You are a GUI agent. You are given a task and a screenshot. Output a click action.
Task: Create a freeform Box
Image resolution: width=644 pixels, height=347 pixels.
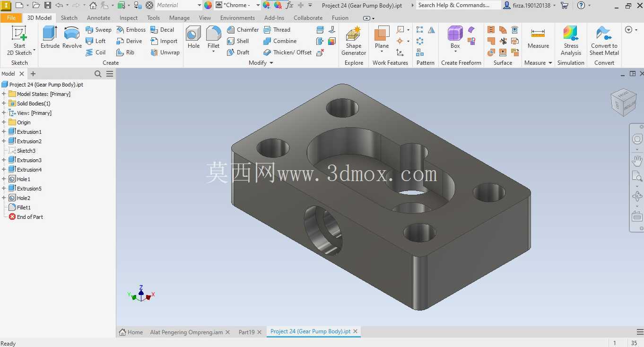coord(455,38)
